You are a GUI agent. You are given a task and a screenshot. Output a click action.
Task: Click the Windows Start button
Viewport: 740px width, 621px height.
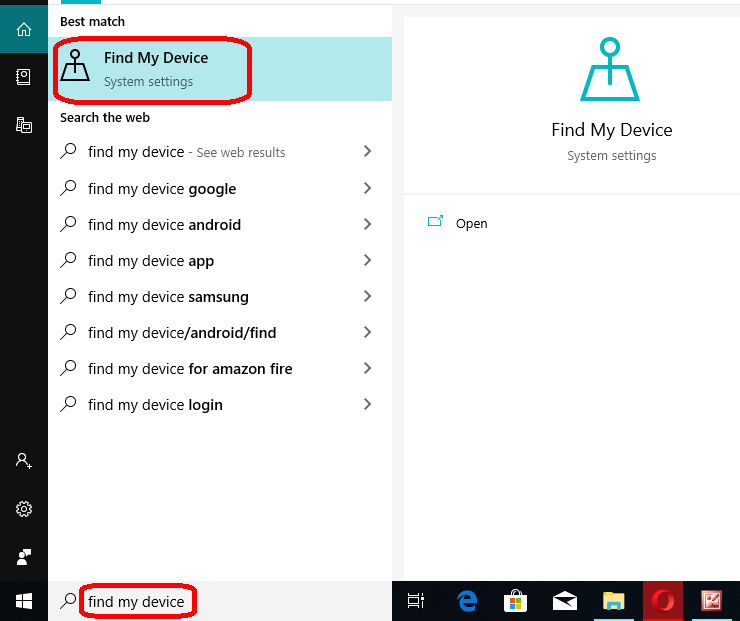[x=24, y=601]
